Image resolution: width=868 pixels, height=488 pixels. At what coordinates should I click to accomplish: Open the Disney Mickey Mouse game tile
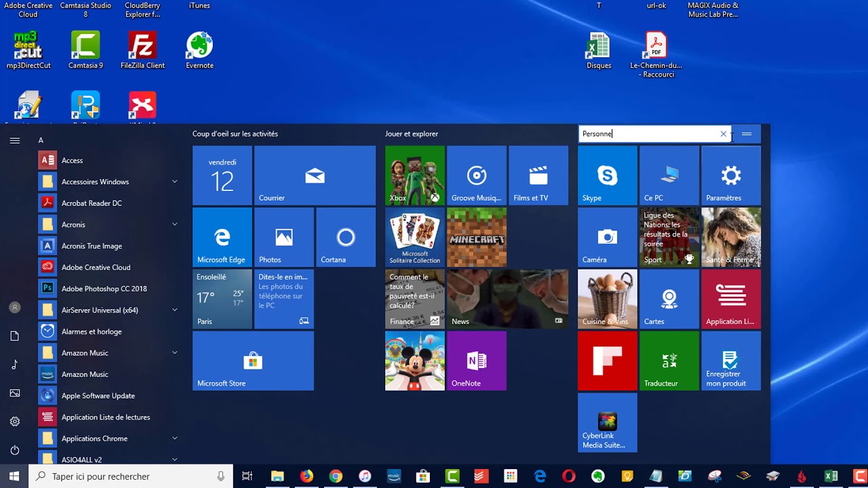(x=414, y=361)
